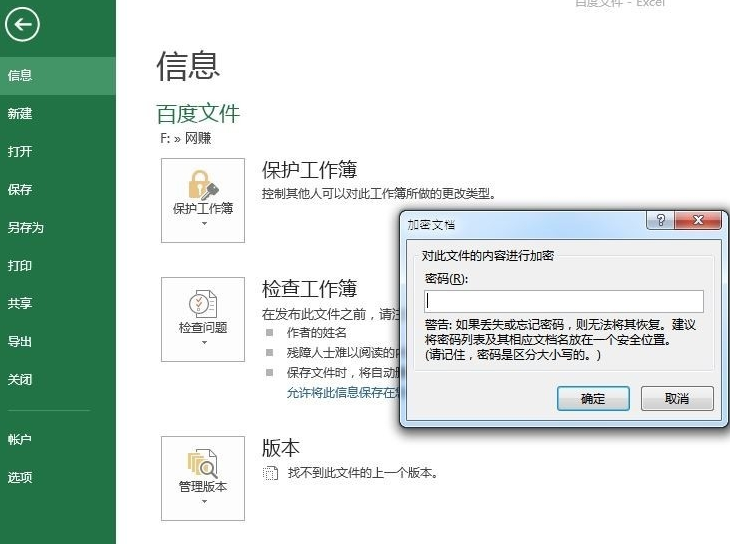The width and height of the screenshot is (730, 544).
Task: Click the Protect Workbook lock and key icon
Action: (203, 184)
